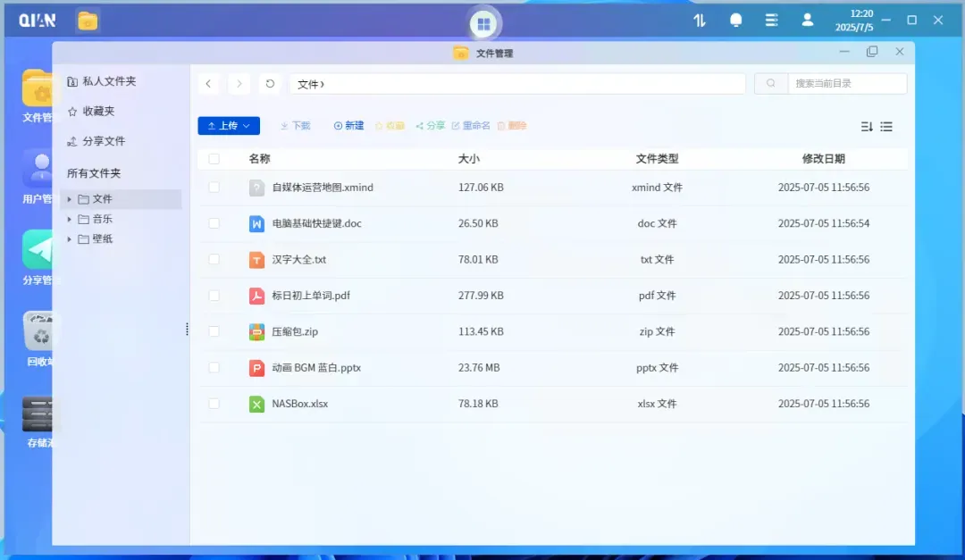Click the pdf file icon
The height and width of the screenshot is (560, 965).
tap(256, 296)
